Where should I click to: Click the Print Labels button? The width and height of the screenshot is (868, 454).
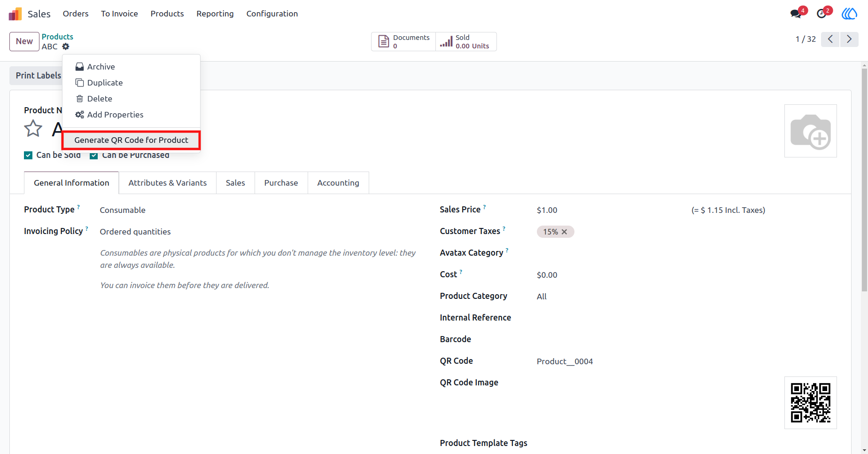pyautogui.click(x=38, y=76)
